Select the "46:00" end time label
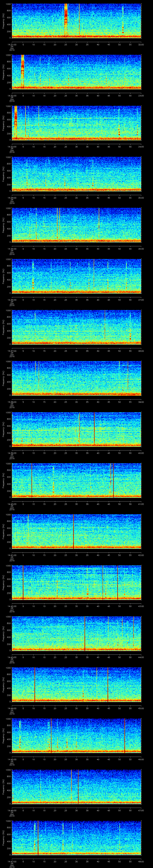153x868 pixels. pos(141,760)
